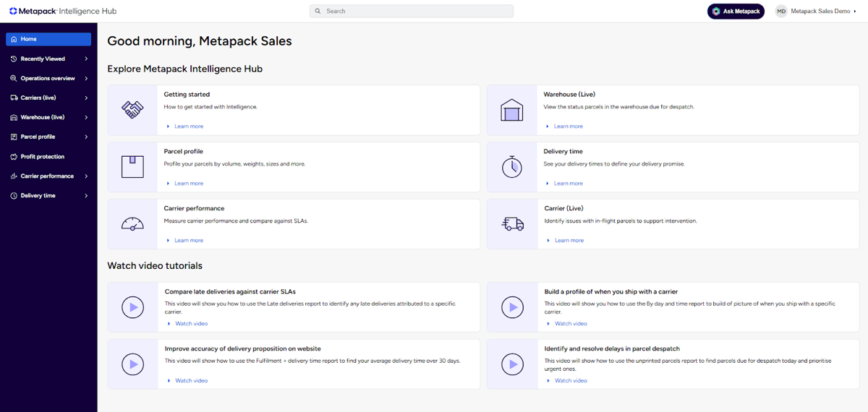Image resolution: width=868 pixels, height=412 pixels.
Task: Click the warehouse building icon on Warehouse (Live) card
Action: point(512,110)
